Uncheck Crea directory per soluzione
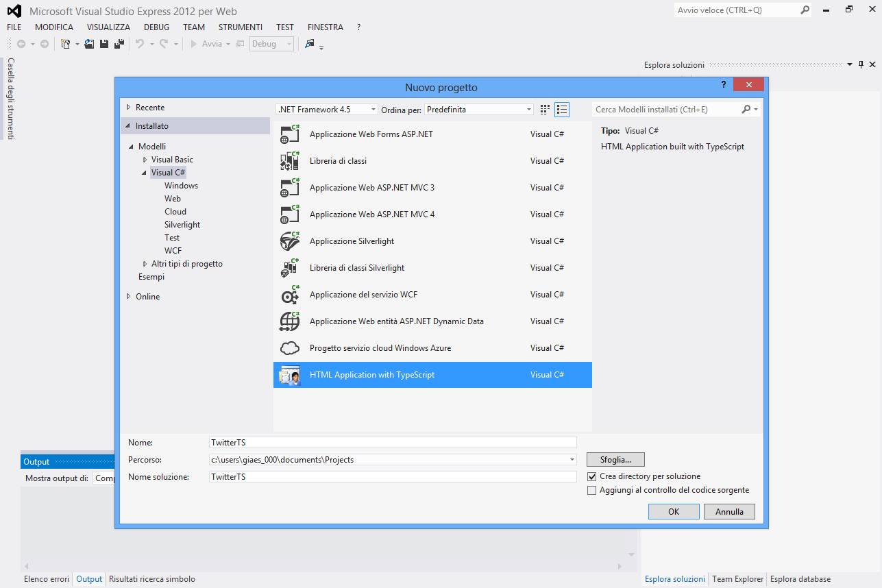The height and width of the screenshot is (588, 882). 593,476
